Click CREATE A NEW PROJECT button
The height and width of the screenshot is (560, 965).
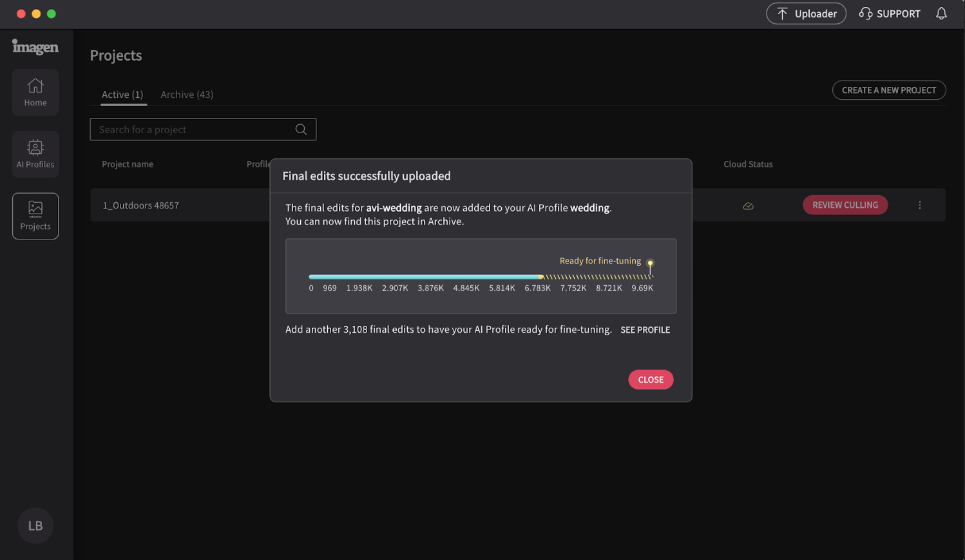click(x=889, y=90)
